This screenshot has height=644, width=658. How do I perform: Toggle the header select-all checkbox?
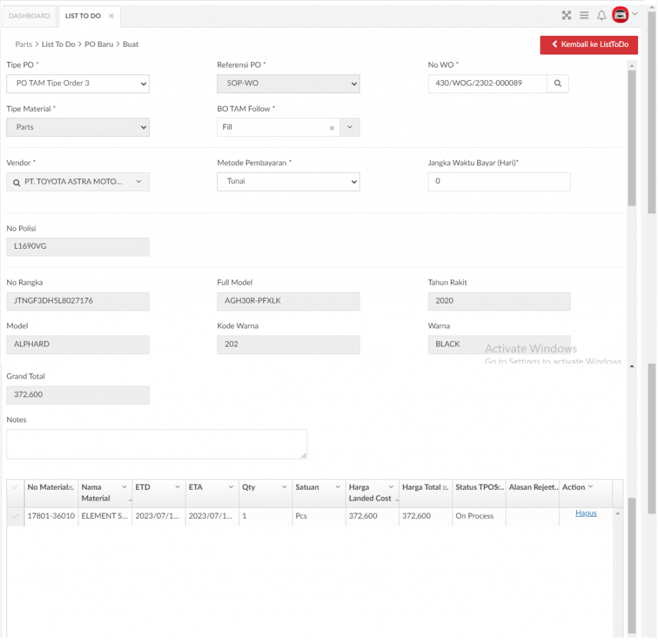[15, 487]
